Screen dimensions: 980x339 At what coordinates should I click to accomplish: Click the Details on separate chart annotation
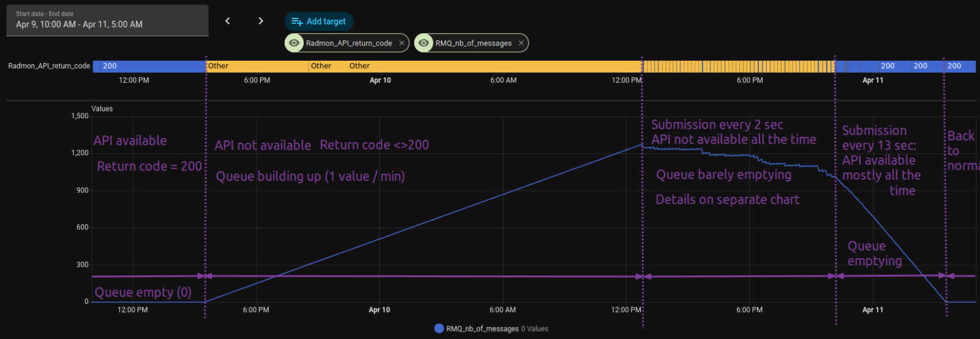click(x=727, y=200)
